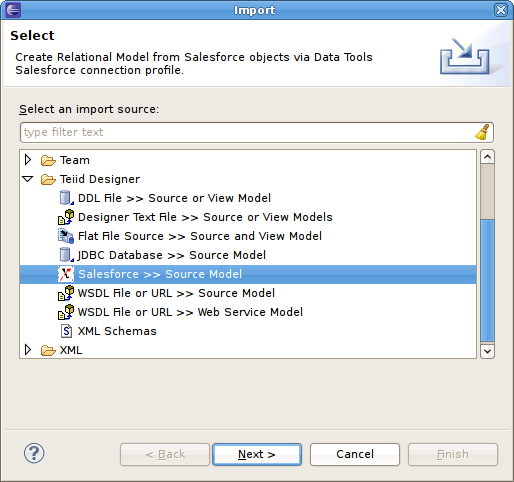Click the Designer Text File icon
Viewport: 514px width, 482px height.
pos(66,217)
